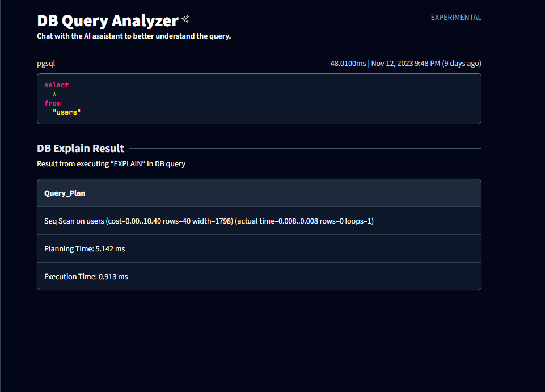Click the EXPERIMENTAL label
Image resolution: width=545 pixels, height=392 pixels.
tap(456, 18)
